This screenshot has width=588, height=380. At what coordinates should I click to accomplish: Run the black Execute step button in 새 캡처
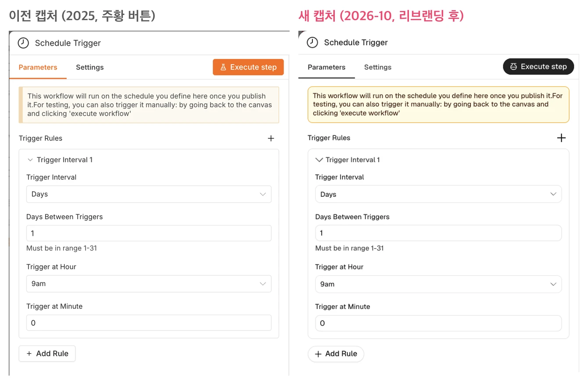click(x=538, y=67)
